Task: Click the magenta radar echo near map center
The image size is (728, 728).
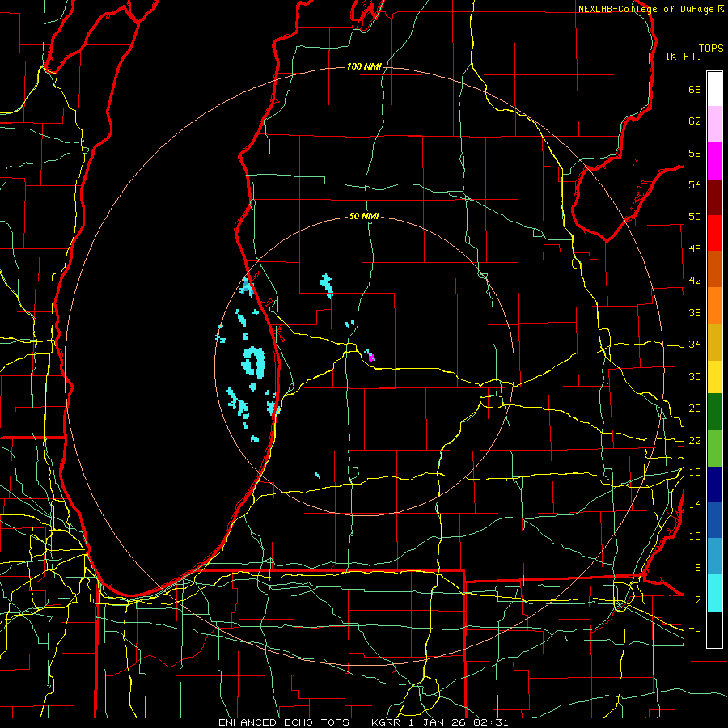Action: click(x=371, y=358)
